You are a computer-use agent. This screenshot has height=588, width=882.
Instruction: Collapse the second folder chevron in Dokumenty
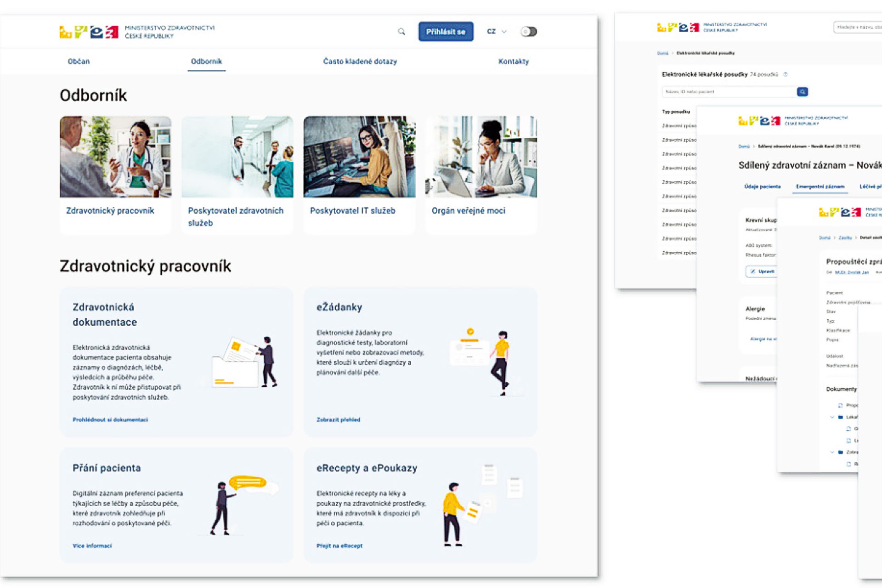pyautogui.click(x=832, y=452)
